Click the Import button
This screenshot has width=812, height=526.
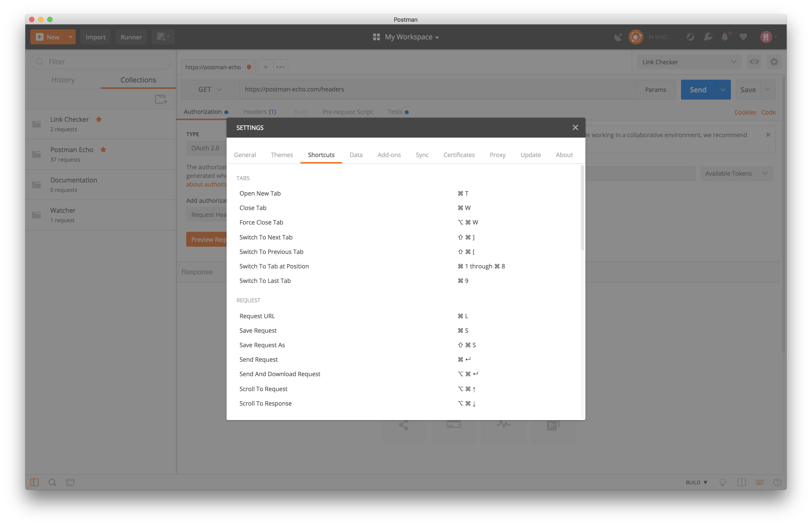(x=96, y=37)
